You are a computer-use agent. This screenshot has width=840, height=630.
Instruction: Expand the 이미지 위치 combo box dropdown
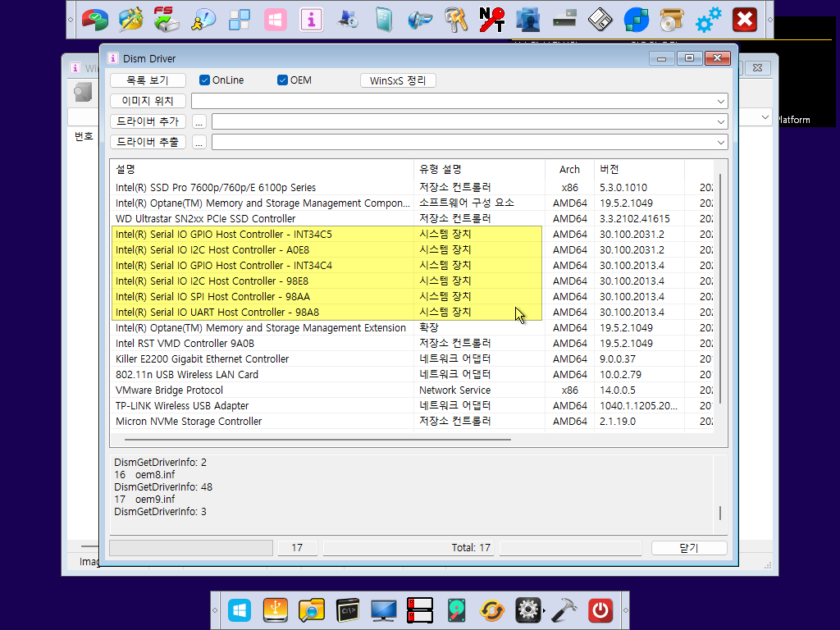[x=721, y=101]
